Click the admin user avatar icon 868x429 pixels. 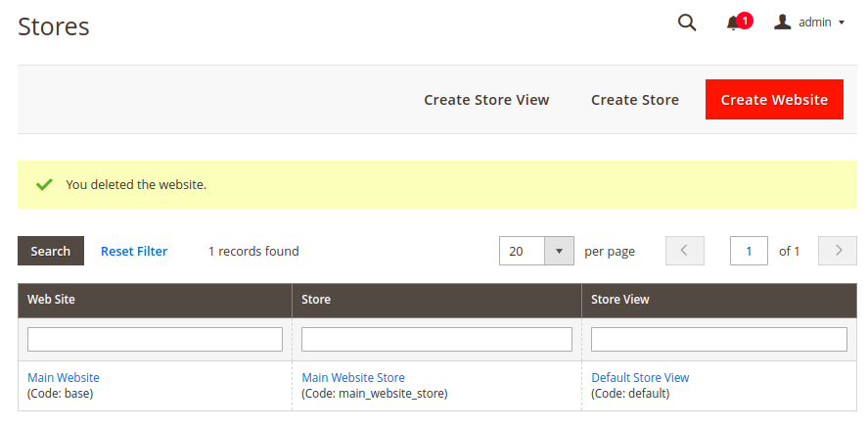(782, 23)
